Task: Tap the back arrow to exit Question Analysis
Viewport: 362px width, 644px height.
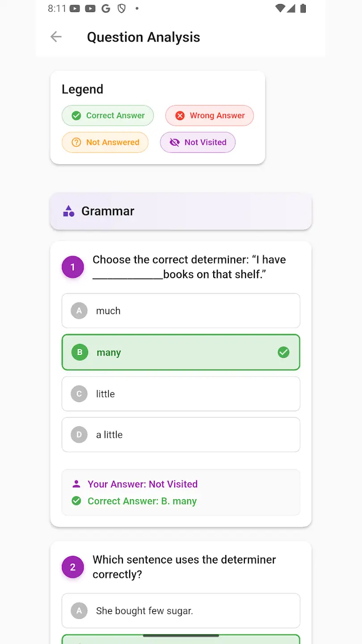Action: 55,37
